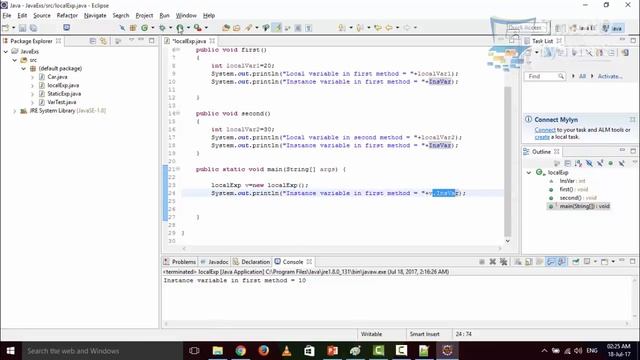640x360 pixels.
Task: Switch to the Javadoc tab
Action: (214, 262)
